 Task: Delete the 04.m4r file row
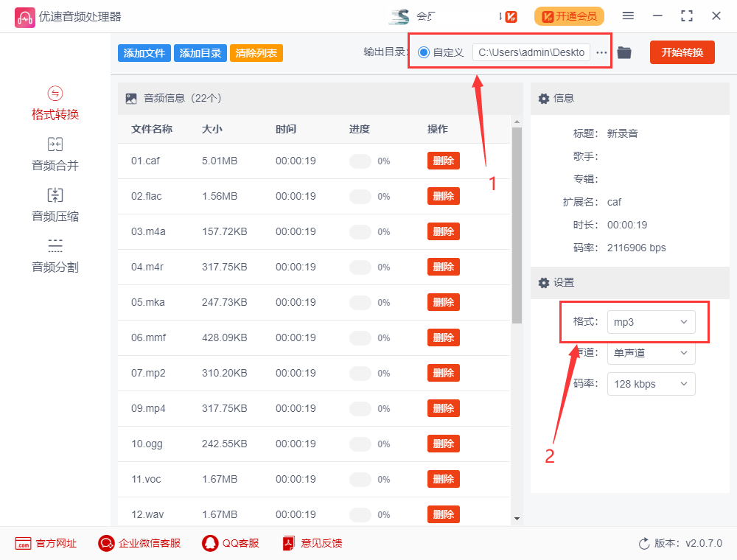(443, 267)
